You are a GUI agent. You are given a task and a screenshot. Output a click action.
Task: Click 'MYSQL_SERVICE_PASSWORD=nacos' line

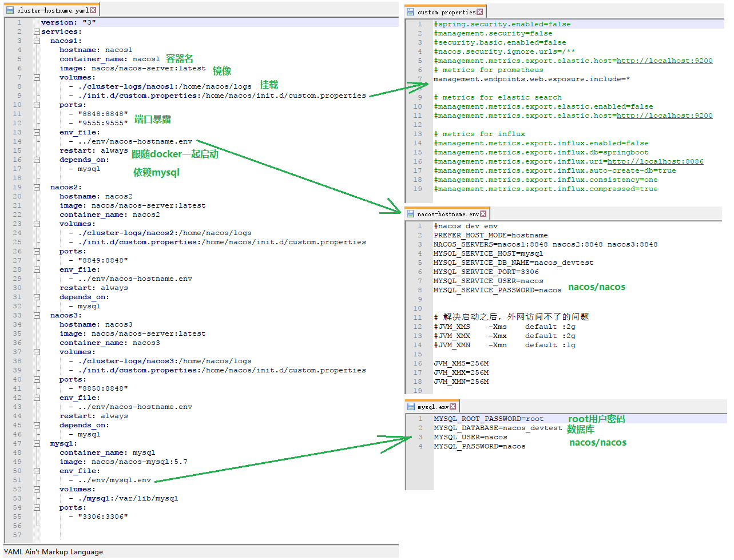click(x=498, y=290)
